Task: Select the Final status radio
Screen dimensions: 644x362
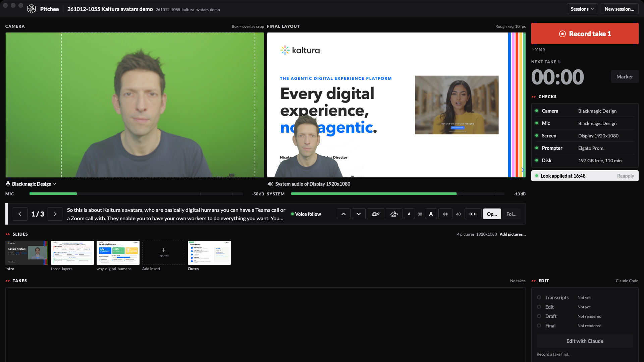Action: point(539,325)
